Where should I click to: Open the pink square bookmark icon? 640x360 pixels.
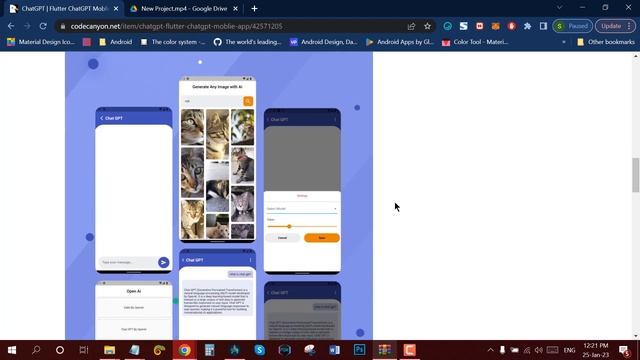(87, 42)
